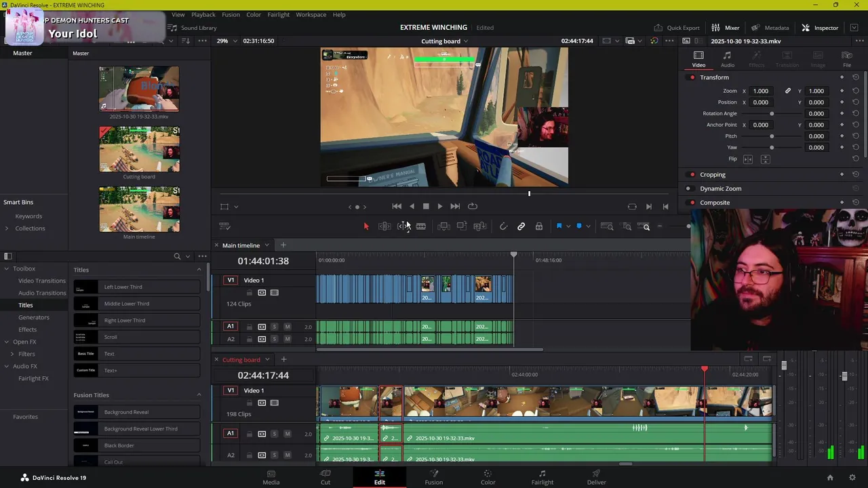The image size is (868, 488).
Task: Jump to the last frame of timeline
Action: (x=455, y=206)
